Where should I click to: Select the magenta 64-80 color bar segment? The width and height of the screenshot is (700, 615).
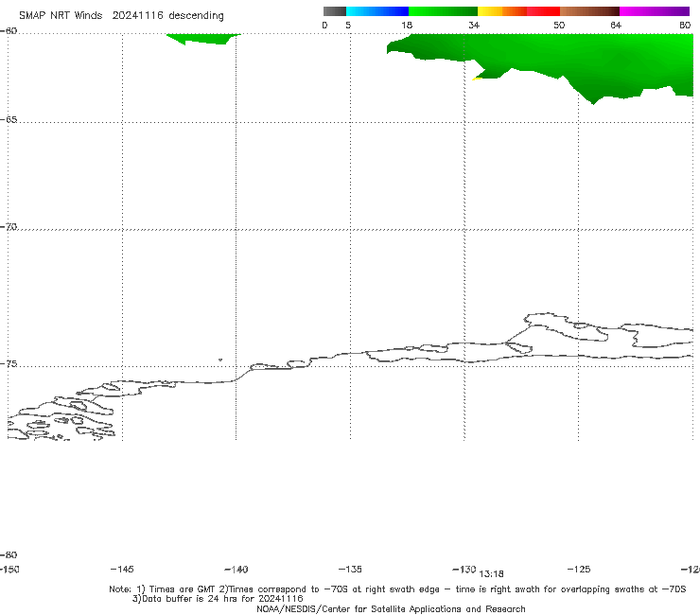(655, 11)
